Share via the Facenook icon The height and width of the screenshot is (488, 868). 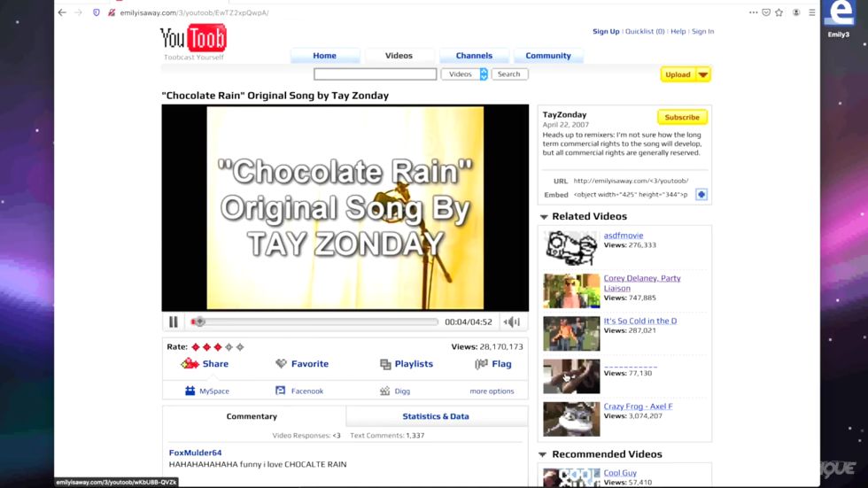coord(281,391)
